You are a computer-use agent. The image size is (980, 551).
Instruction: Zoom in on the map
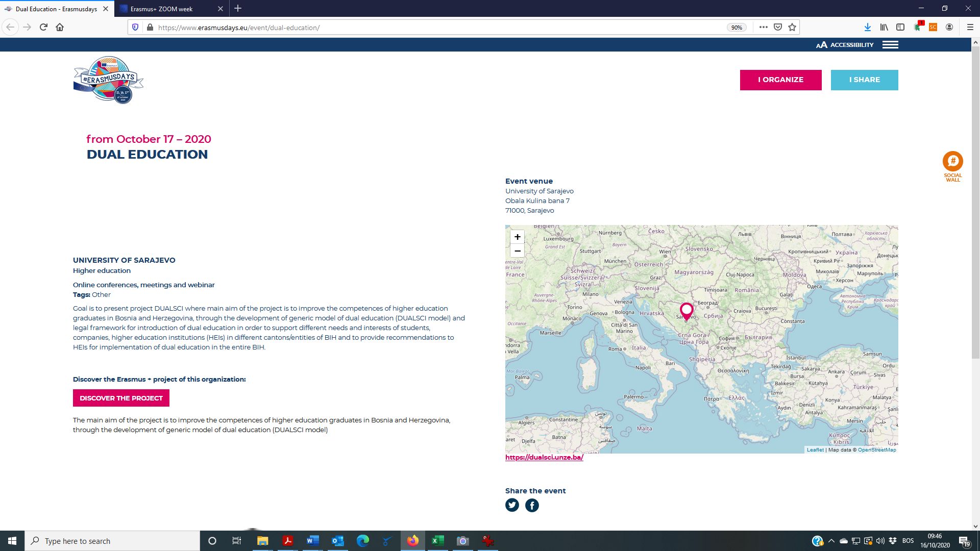click(517, 237)
